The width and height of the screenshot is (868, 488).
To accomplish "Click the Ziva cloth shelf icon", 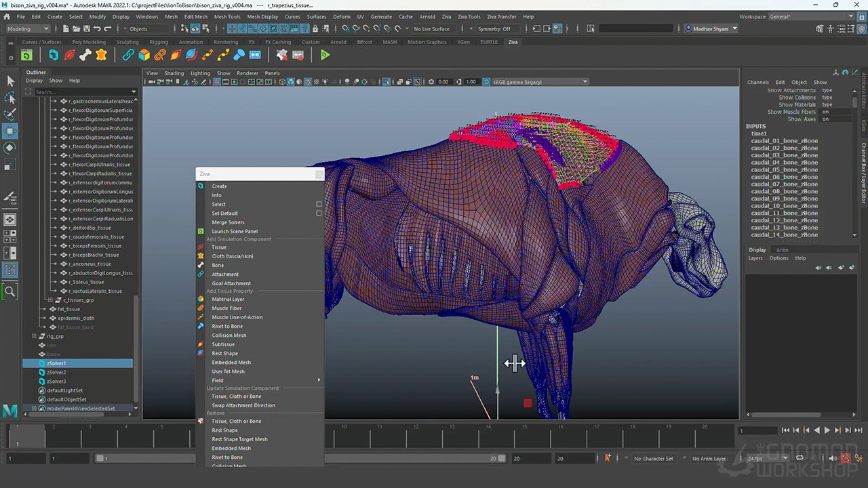I will click(101, 55).
